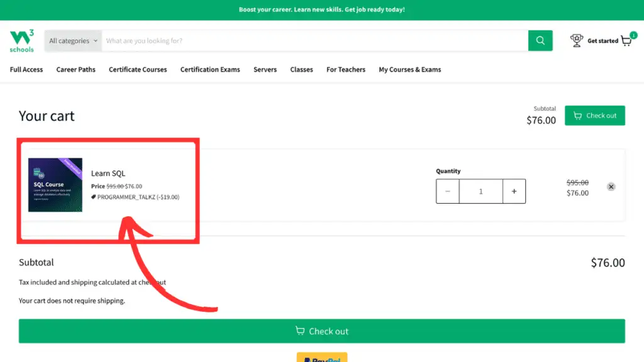Click the trophy icon next to Get started
The image size is (644, 362).
pos(577,40)
